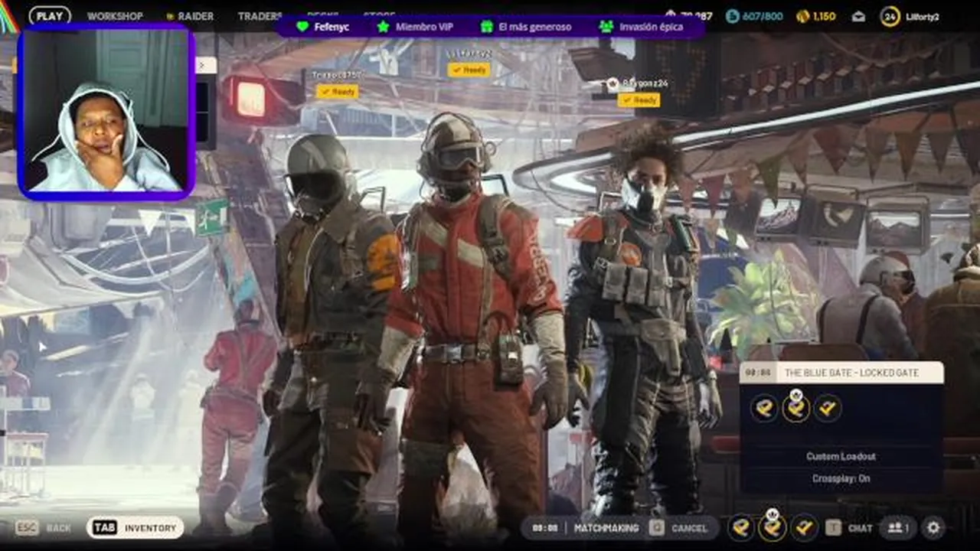Click third squad ready icon in Blue Gate panel

pyautogui.click(x=827, y=409)
